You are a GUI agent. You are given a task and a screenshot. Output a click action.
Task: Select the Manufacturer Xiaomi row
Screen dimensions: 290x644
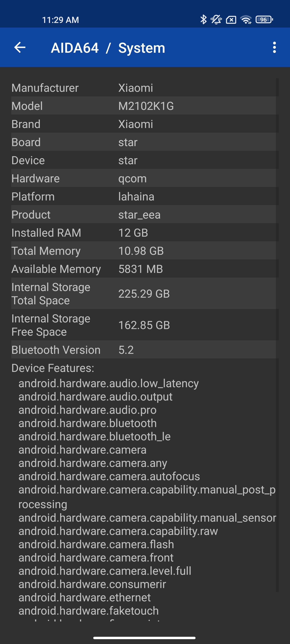click(x=143, y=88)
